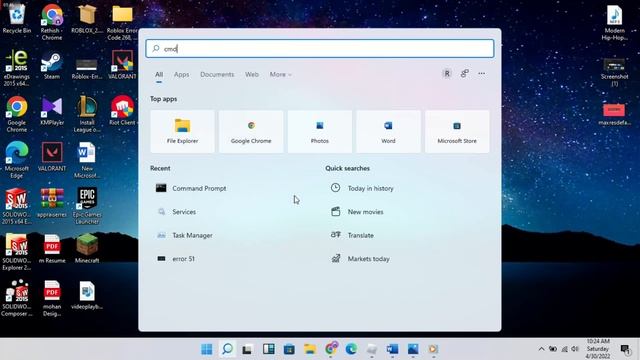Select the maxresdefault image file icon
This screenshot has width=640, height=360.
click(614, 115)
